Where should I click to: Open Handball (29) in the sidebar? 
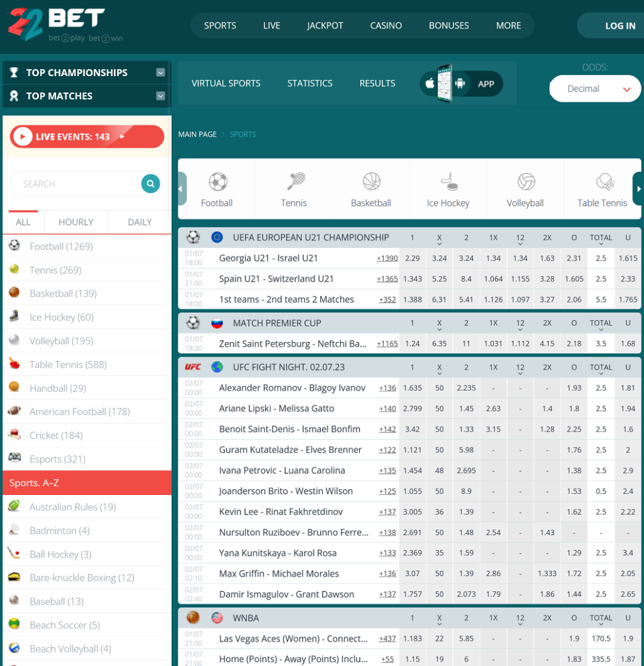(87, 388)
